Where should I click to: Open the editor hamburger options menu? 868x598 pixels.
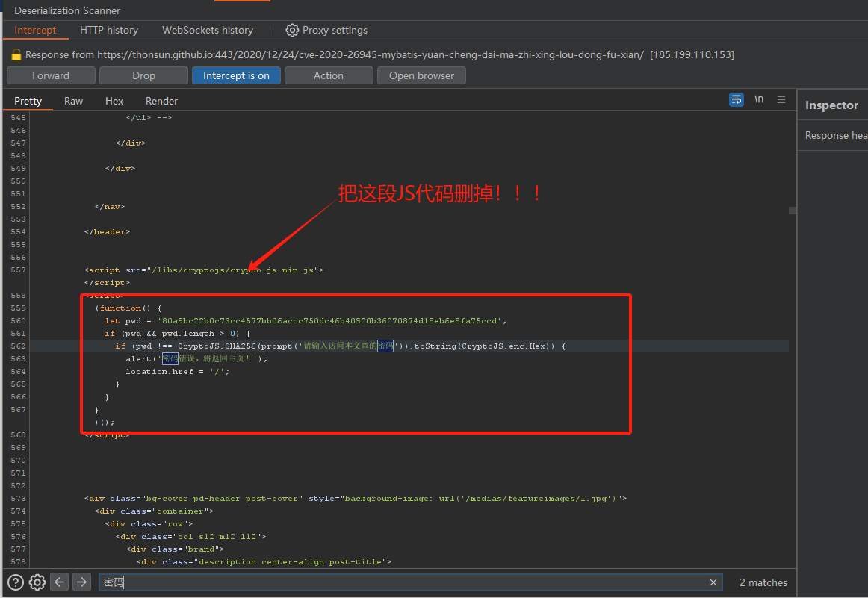point(781,99)
